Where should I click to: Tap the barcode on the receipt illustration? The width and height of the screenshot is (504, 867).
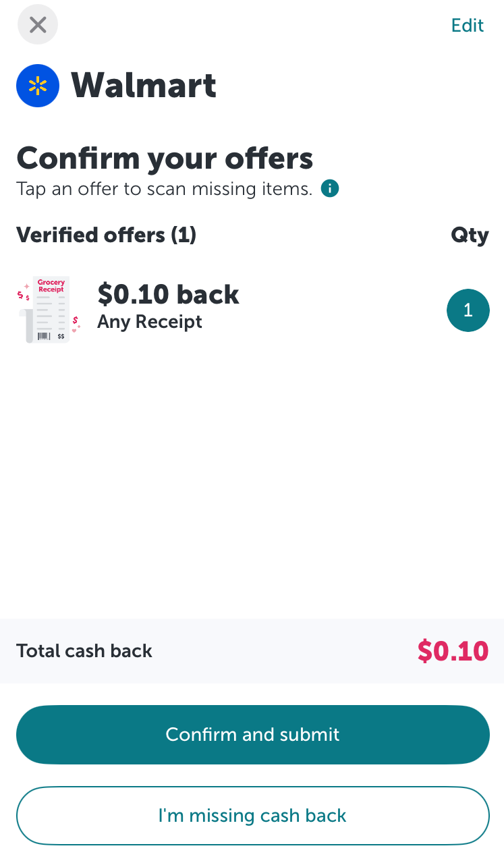click(x=44, y=335)
